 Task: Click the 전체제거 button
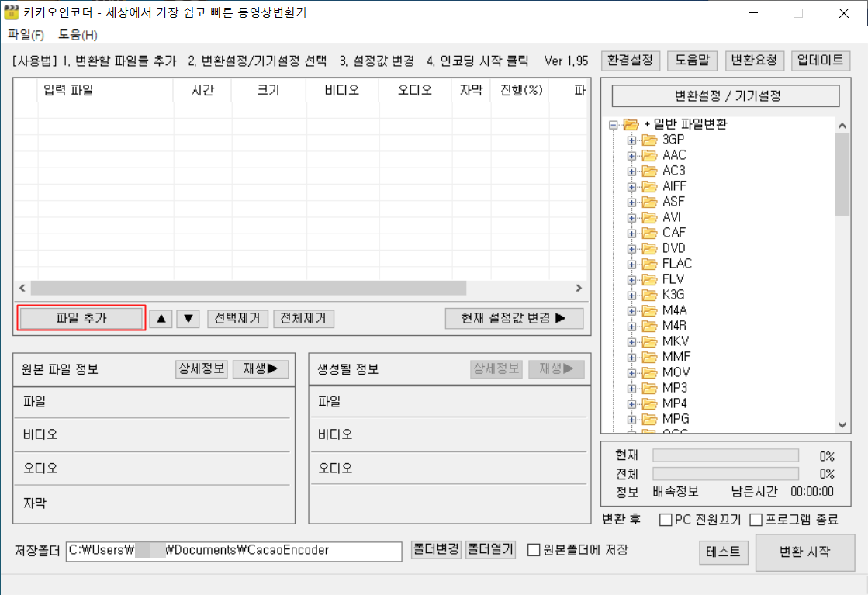tap(303, 318)
